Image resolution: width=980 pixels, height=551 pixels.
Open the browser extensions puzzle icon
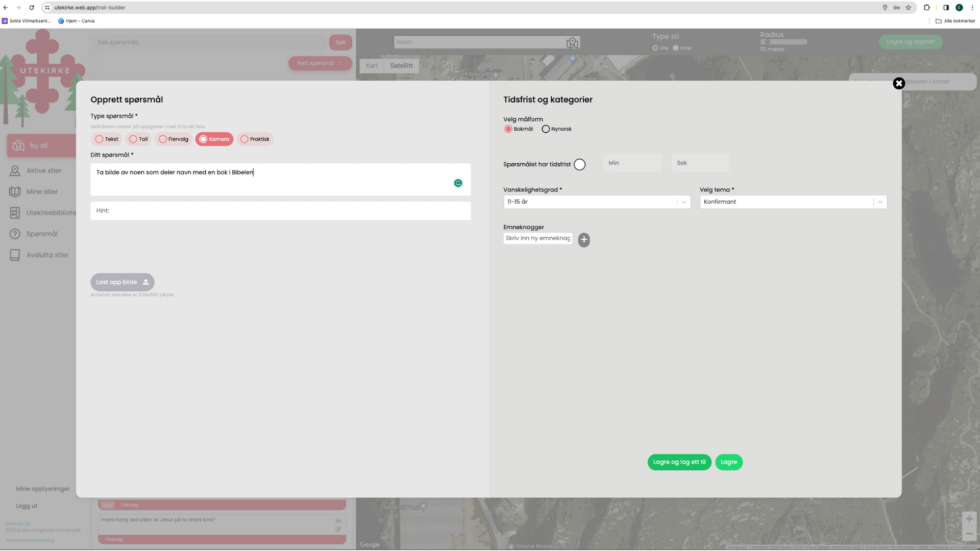[927, 8]
